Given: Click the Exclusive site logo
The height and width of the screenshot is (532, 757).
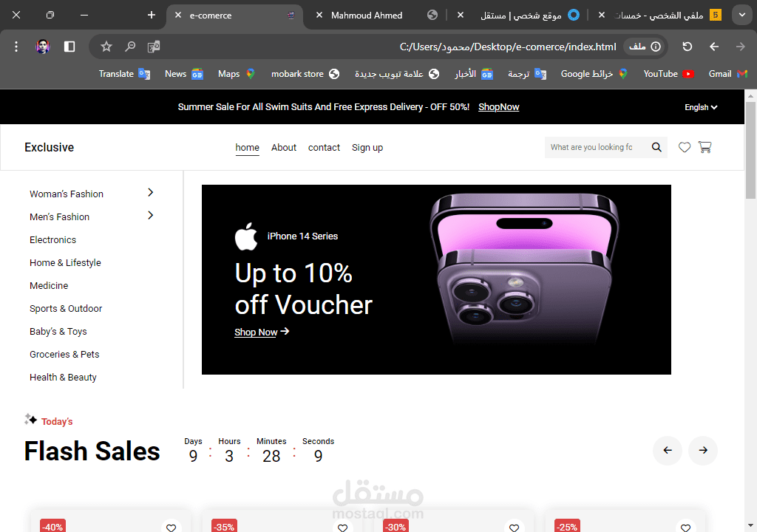Looking at the screenshot, I should (x=50, y=147).
